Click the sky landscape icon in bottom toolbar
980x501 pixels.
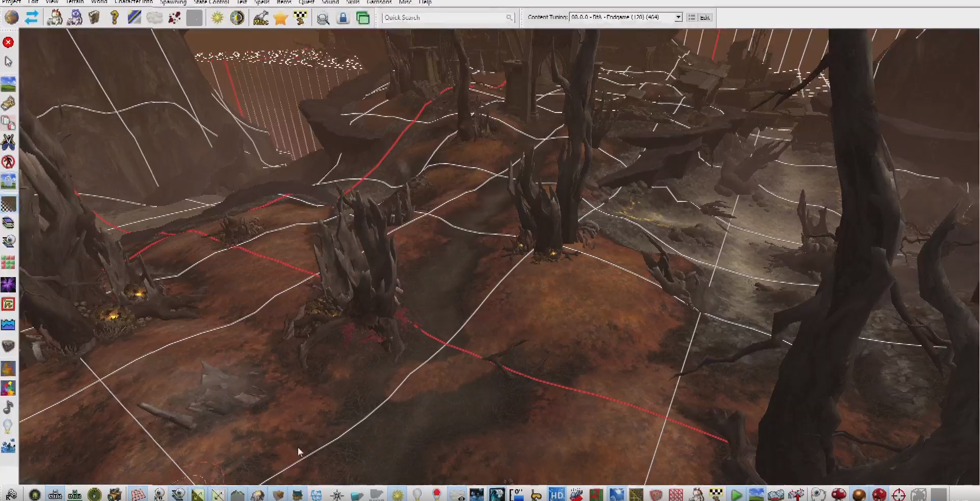click(756, 494)
